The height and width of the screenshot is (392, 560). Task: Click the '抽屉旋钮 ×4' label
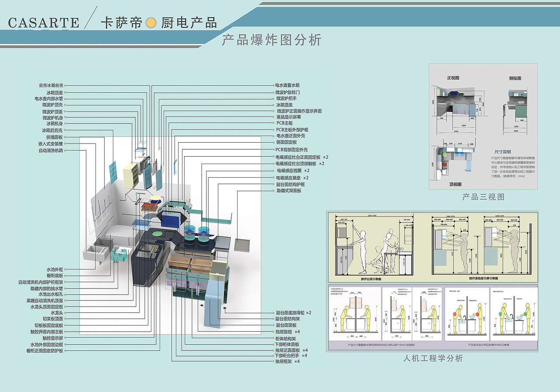[x=287, y=332]
